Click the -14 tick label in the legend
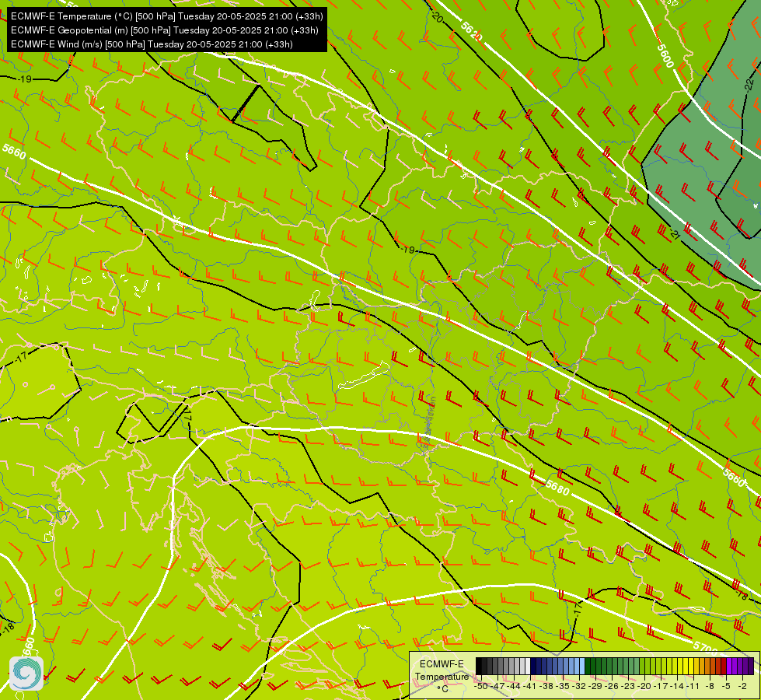This screenshot has width=761, height=700. coord(677,686)
